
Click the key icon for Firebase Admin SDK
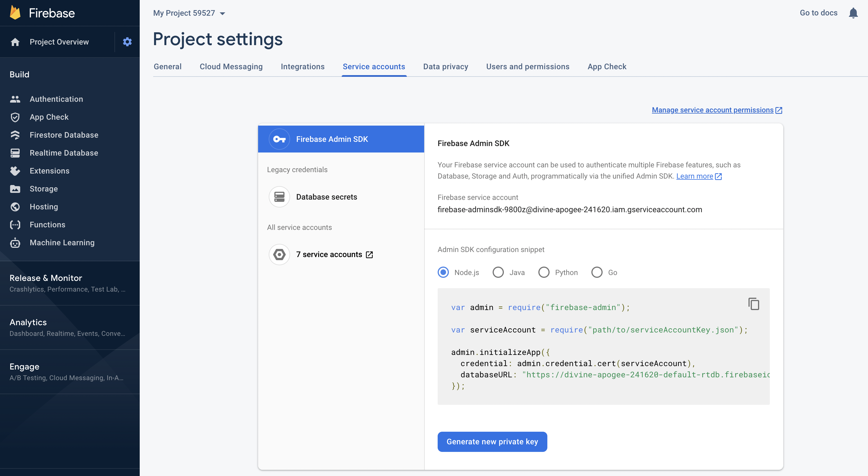pos(279,139)
